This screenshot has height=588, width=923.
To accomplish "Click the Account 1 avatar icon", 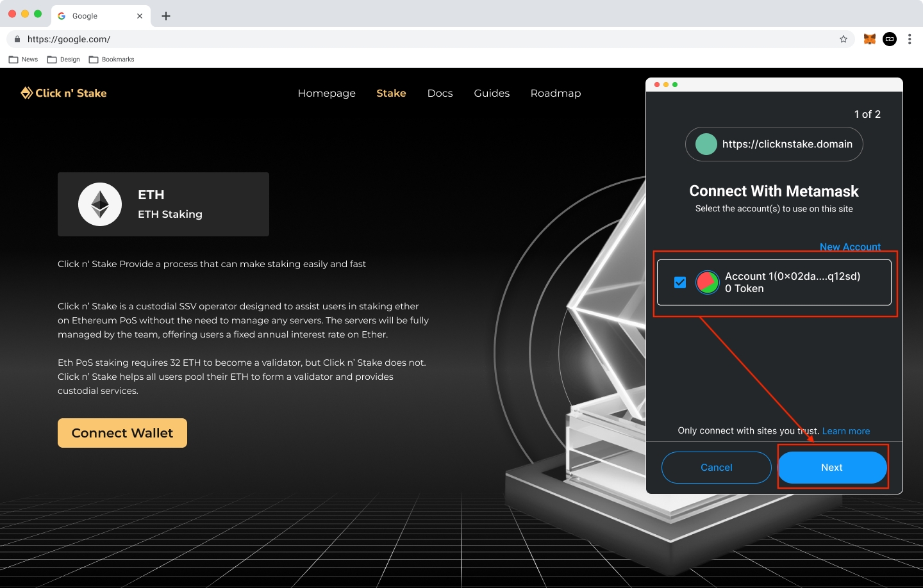I will 708,282.
